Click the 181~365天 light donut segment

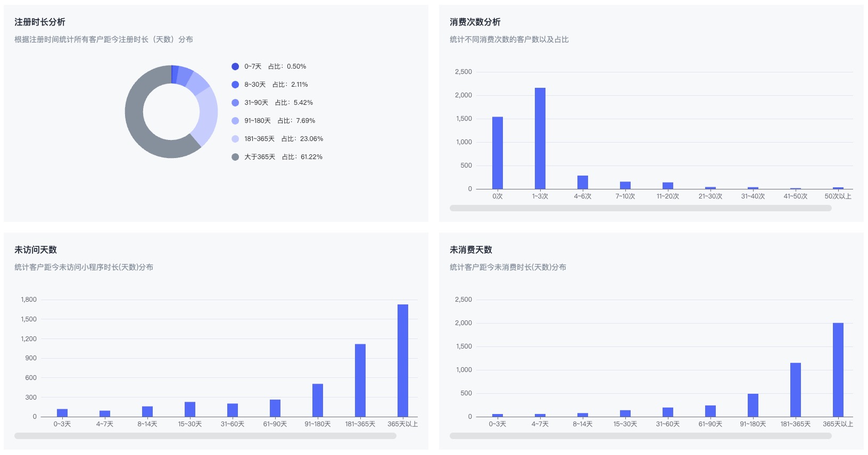[x=208, y=118]
